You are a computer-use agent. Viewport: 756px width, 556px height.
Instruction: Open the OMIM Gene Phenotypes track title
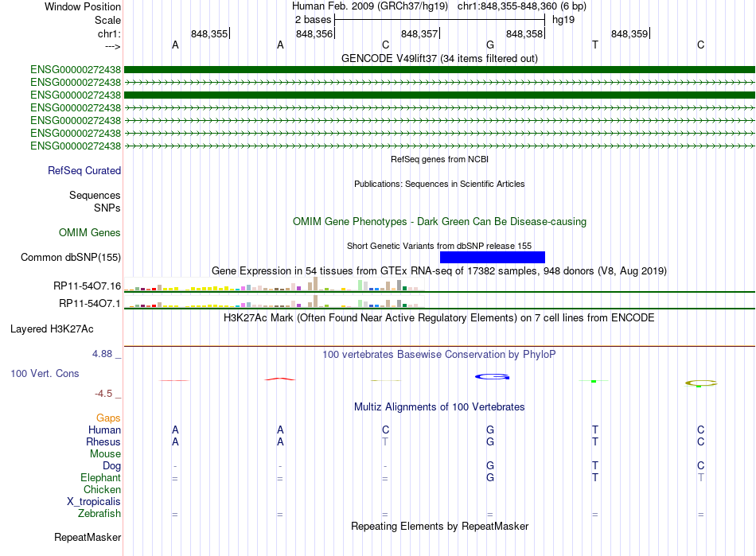click(439, 222)
